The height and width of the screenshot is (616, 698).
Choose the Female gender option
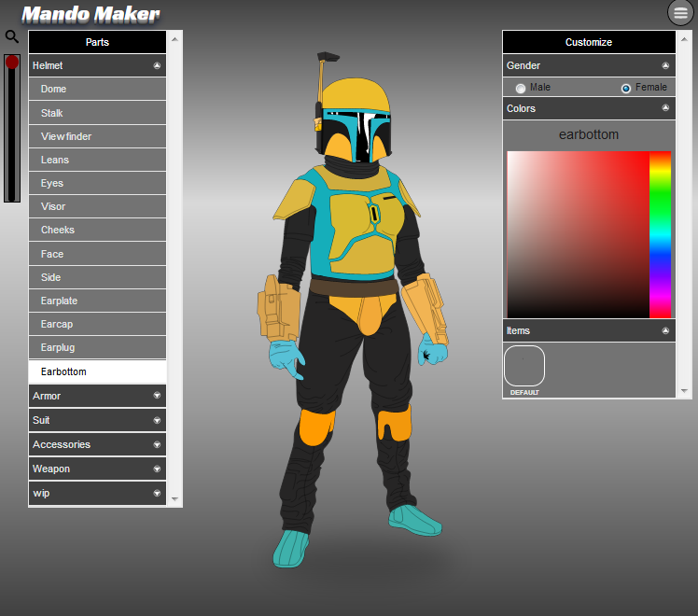626,88
